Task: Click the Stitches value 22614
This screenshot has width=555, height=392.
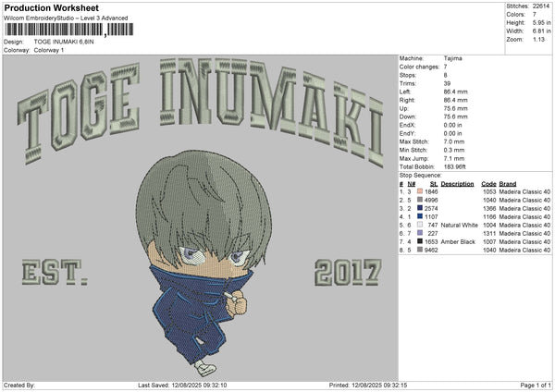Action: [541, 6]
